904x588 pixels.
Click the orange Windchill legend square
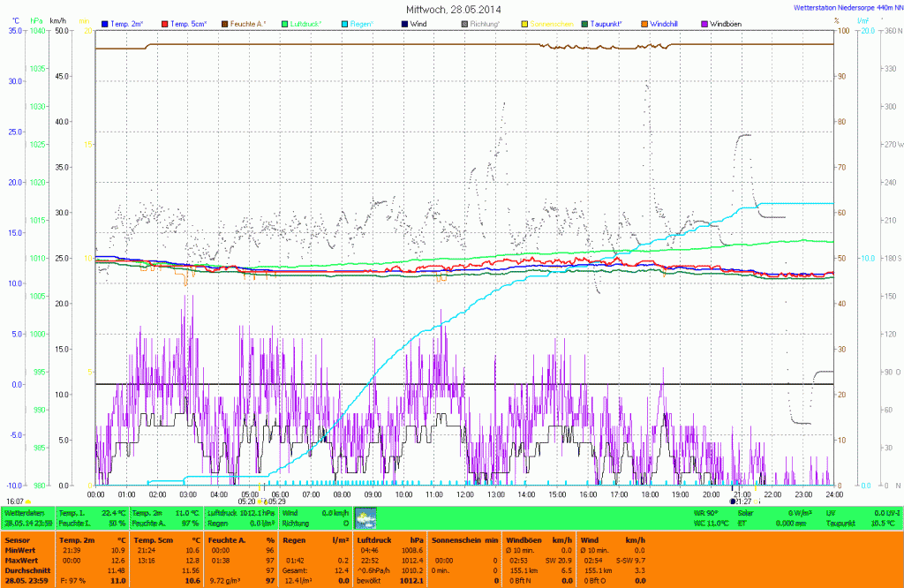coord(644,23)
